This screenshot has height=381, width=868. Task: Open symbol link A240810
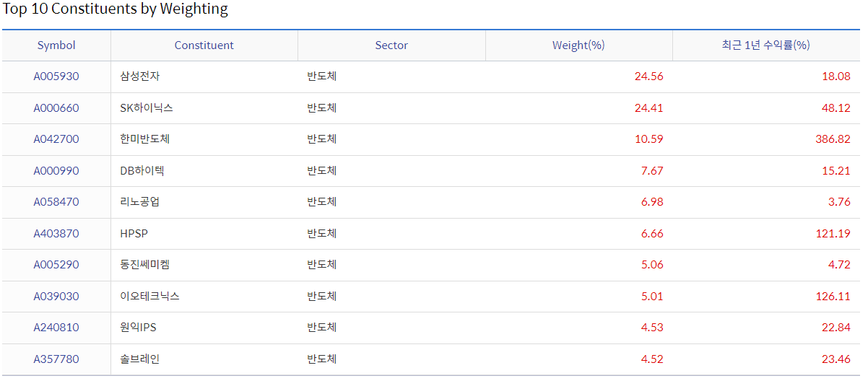pos(56,328)
